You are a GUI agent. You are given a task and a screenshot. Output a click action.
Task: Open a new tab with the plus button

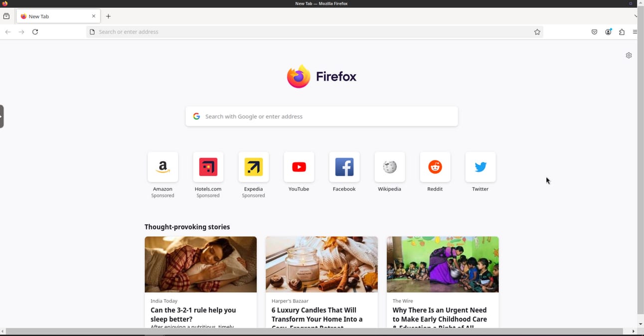(108, 16)
